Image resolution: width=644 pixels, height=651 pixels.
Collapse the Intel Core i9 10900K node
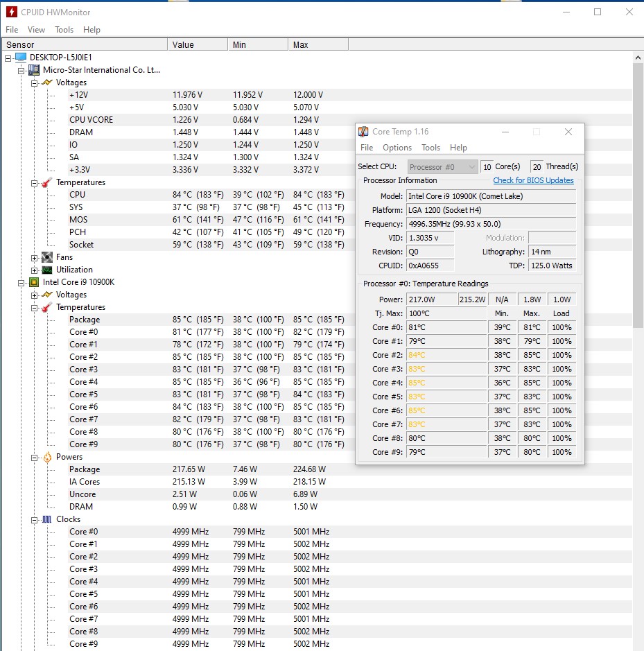[x=21, y=283]
